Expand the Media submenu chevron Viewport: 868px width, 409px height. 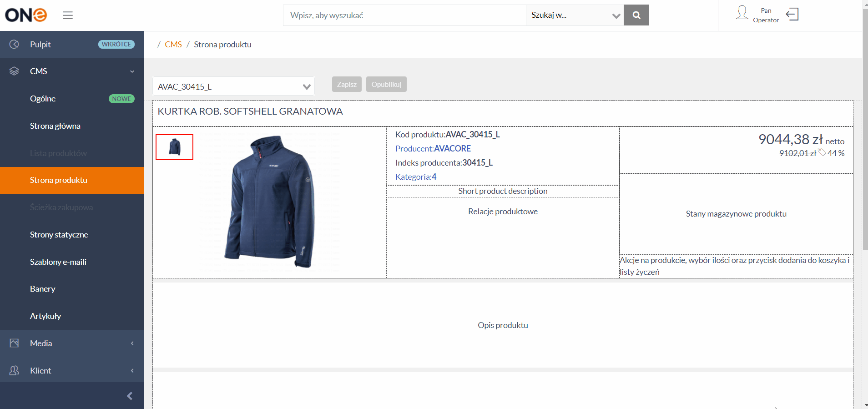click(x=132, y=343)
